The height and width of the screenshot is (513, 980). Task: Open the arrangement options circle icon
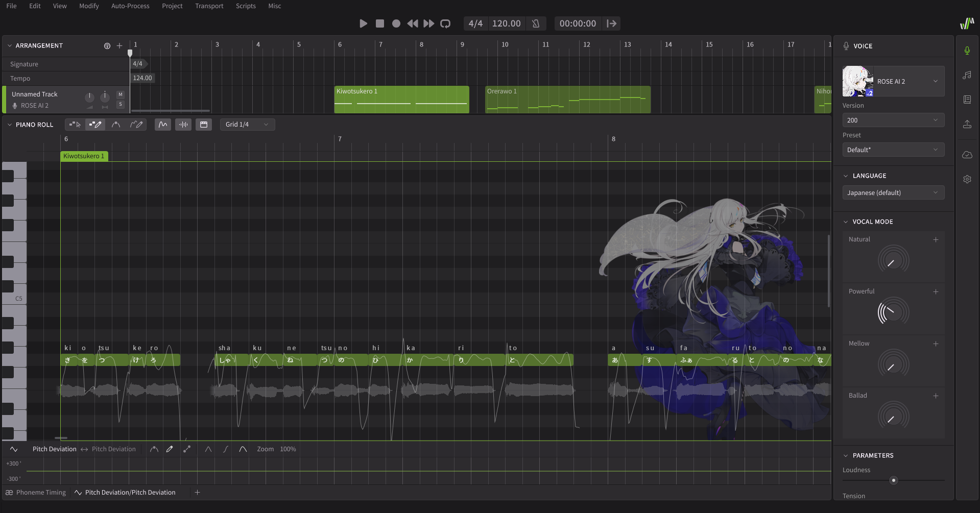coord(107,45)
